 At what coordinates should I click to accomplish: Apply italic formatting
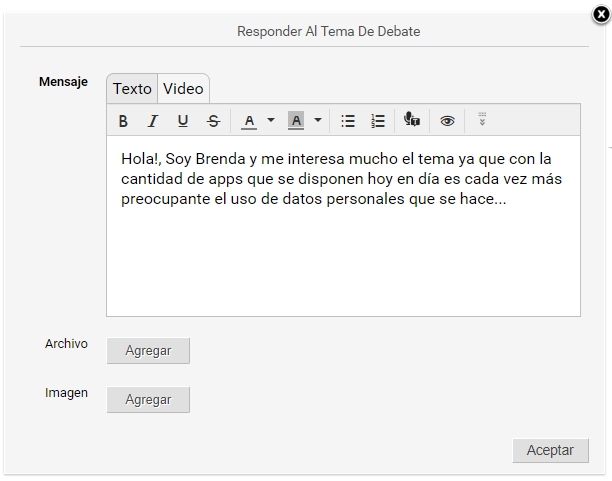tap(153, 121)
